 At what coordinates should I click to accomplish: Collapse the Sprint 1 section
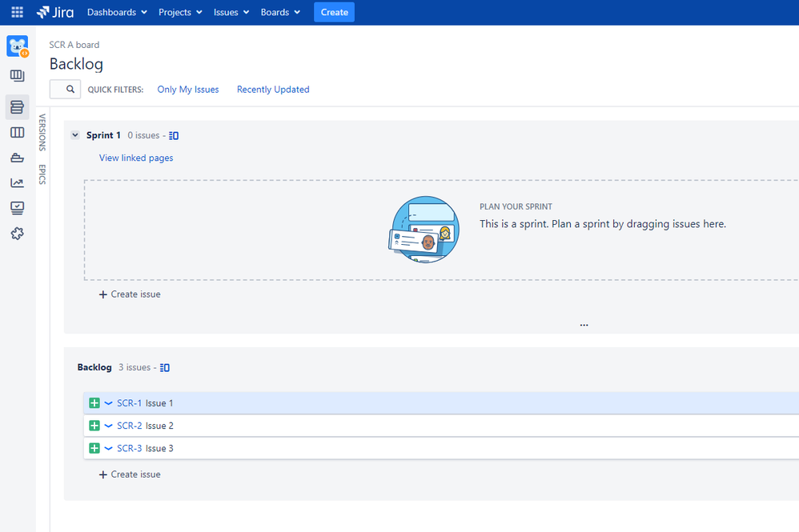click(75, 135)
